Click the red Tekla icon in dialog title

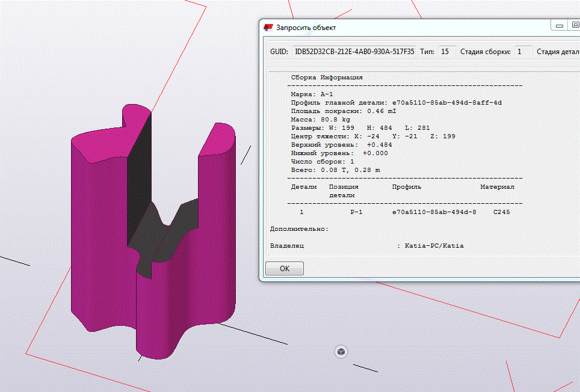pyautogui.click(x=268, y=27)
